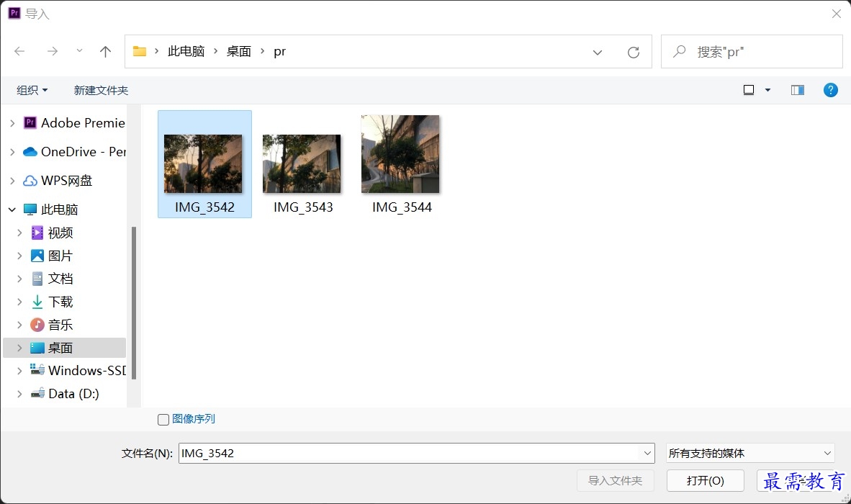851x504 pixels.
Task: Open more view options dropdown arrow
Action: 767,90
